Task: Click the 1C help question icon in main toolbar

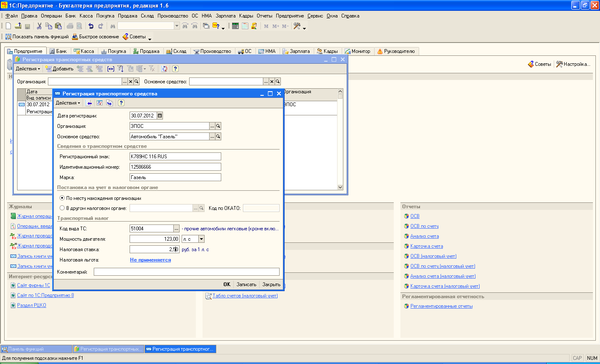Action: click(x=216, y=26)
